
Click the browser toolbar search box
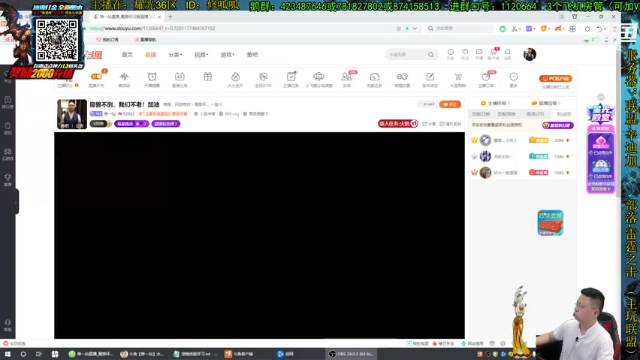point(460,29)
